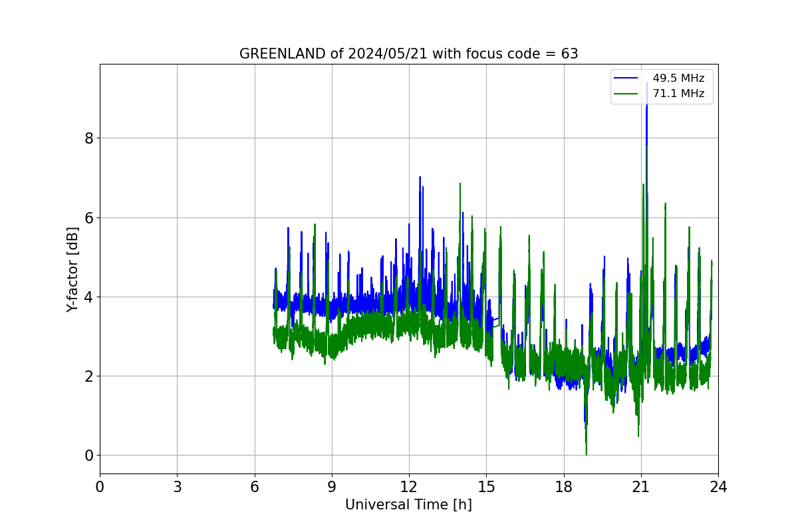Click x-axis tick label '0'
Image resolution: width=798 pixels, height=532 pixels.
click(x=100, y=487)
